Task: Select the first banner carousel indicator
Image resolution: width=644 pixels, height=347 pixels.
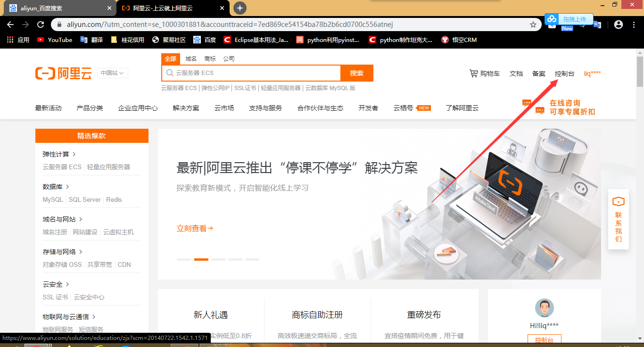Action: (x=184, y=259)
